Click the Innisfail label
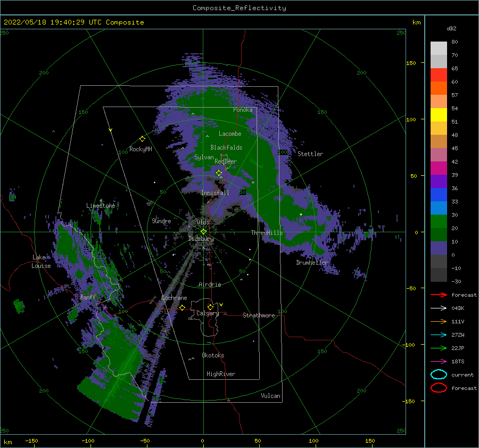The image size is (479, 448). coord(215,193)
